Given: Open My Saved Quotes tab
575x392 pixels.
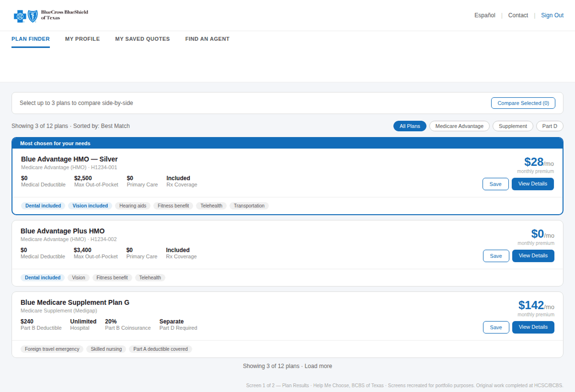Looking at the screenshot, I should [142, 39].
